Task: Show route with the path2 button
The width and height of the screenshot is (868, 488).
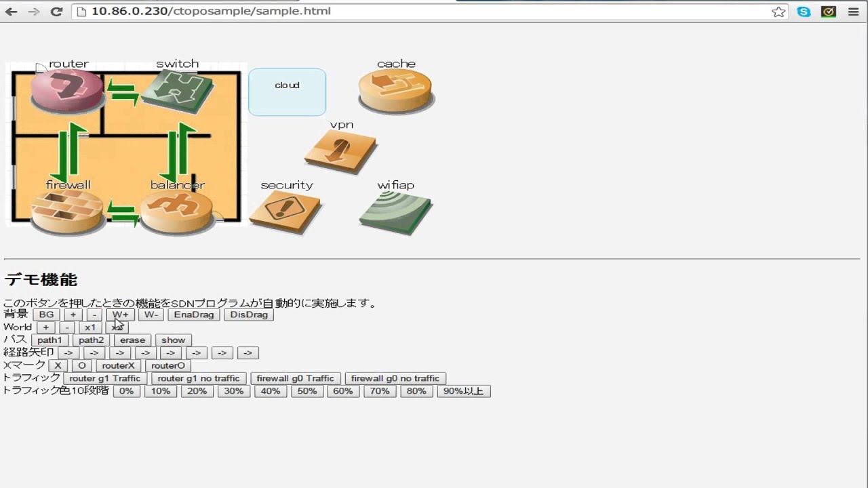Action: click(91, 340)
